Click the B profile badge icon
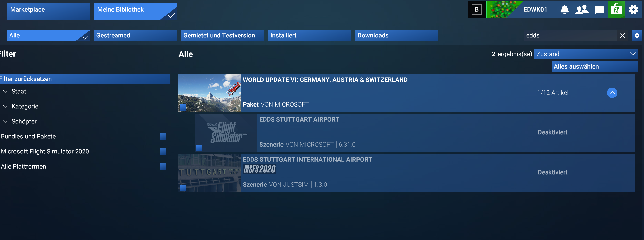This screenshot has width=644, height=240. (x=477, y=9)
